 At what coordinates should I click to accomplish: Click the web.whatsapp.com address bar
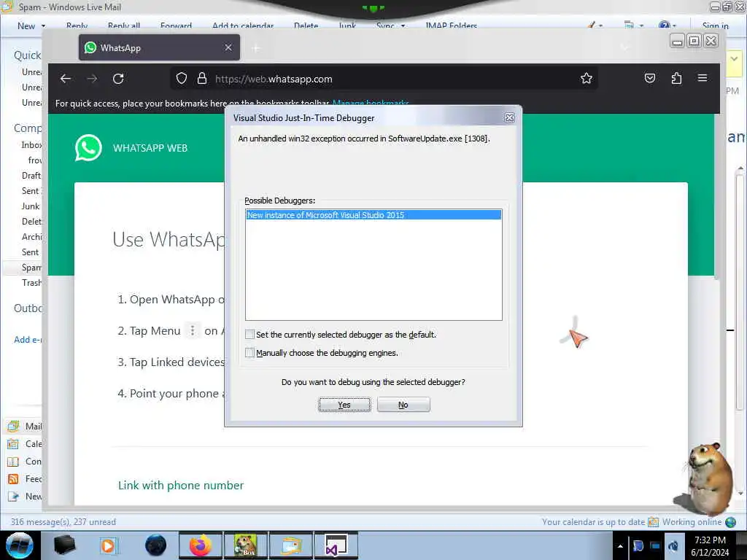[384, 79]
